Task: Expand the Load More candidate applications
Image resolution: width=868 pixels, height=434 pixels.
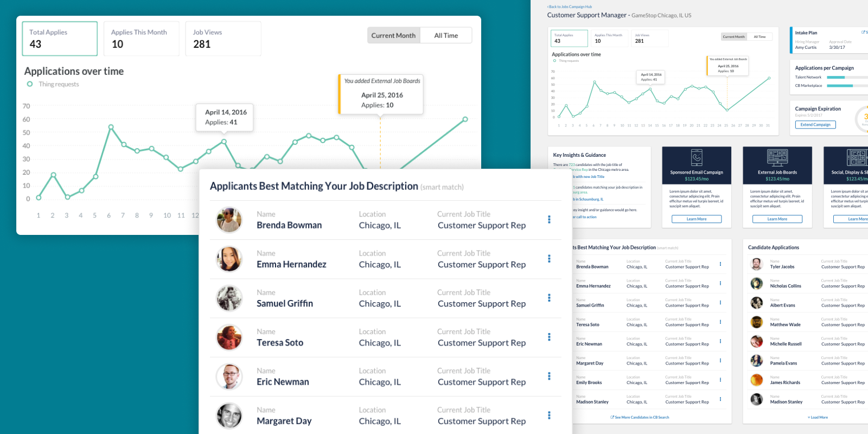Action: click(818, 417)
